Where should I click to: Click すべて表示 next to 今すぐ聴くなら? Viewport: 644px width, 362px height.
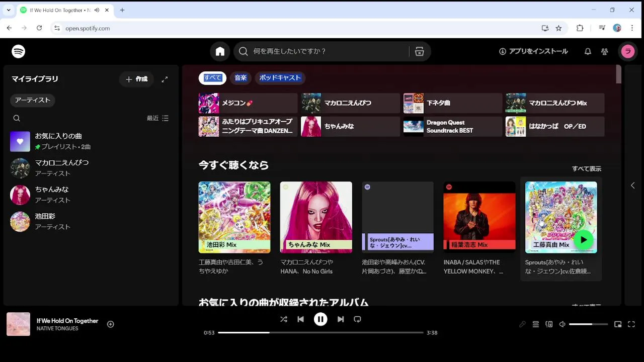(587, 169)
